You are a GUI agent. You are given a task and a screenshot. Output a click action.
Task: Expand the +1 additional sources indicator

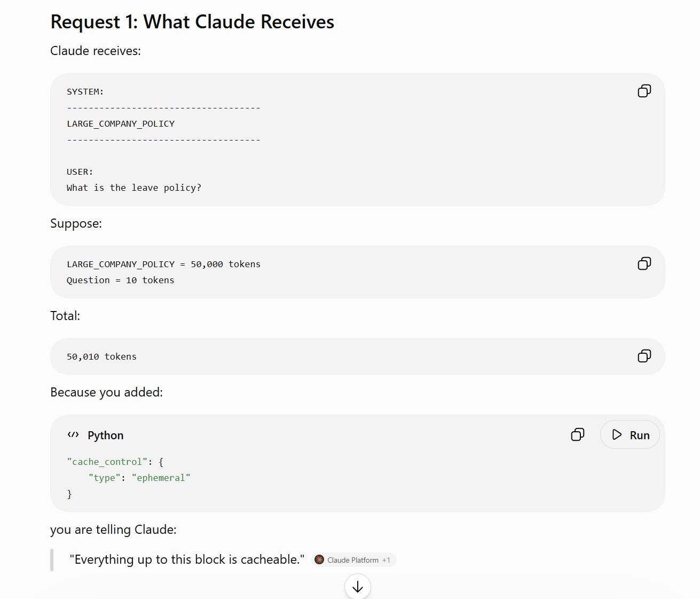pyautogui.click(x=386, y=560)
